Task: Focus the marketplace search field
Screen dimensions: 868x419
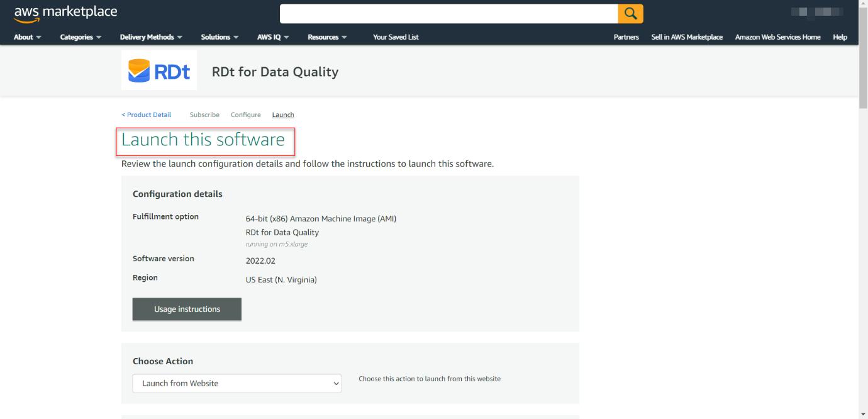Action: pos(449,13)
